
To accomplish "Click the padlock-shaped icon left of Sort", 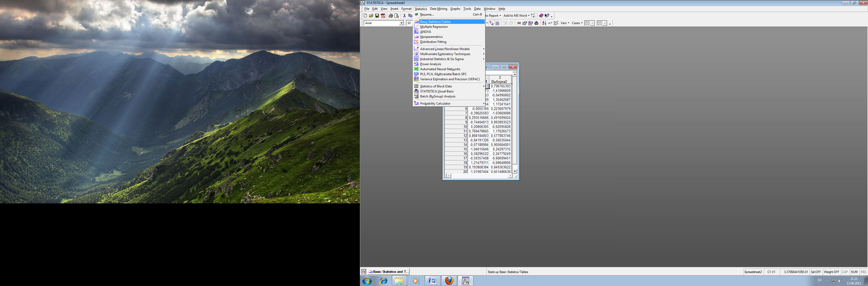I will click(x=536, y=23).
